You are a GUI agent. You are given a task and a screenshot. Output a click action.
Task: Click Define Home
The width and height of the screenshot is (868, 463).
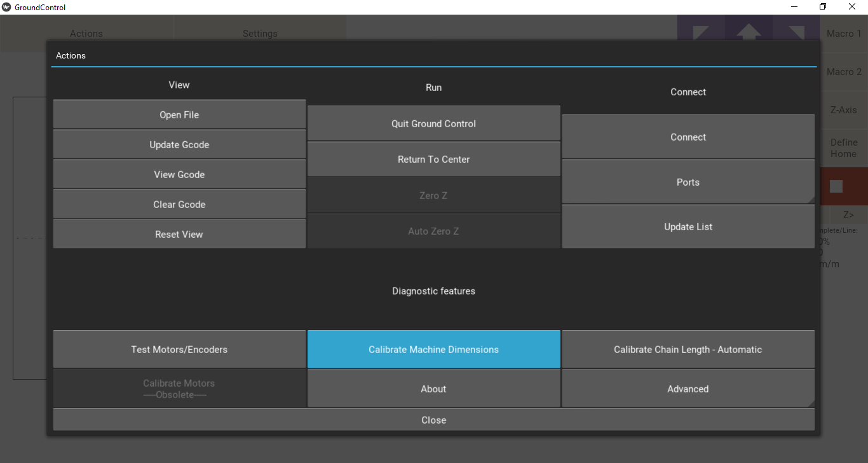coord(844,148)
